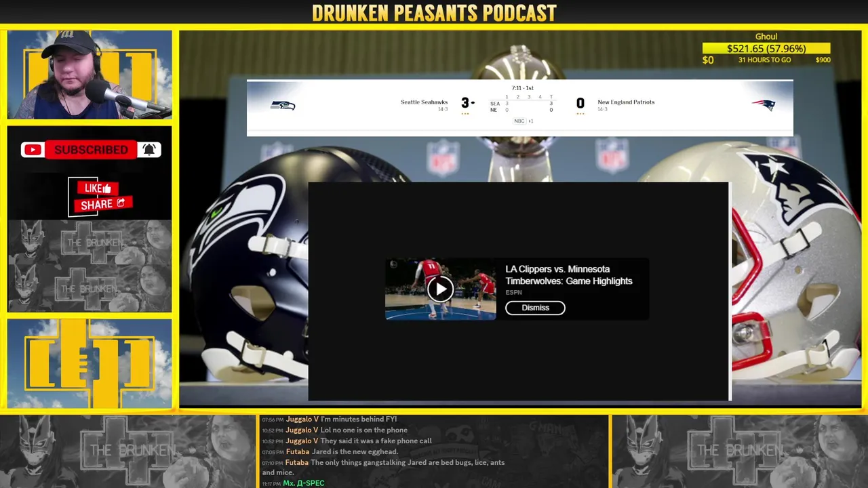Open the Seattle Seahawks team name
This screenshot has width=868, height=488.
coord(424,102)
